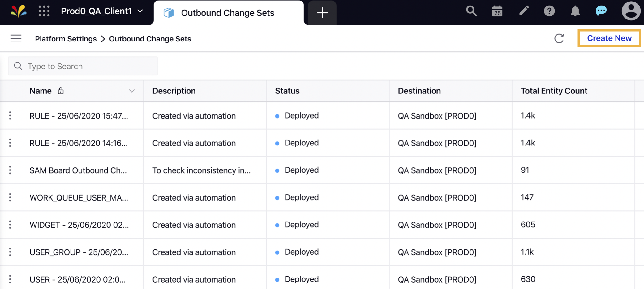Open the chat messages icon
644x289 pixels.
(600, 11)
